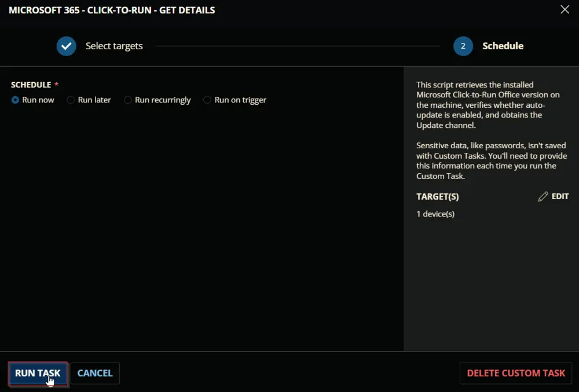Image resolution: width=579 pixels, height=392 pixels.
Task: Click the script description paragraph about Click-to-Run
Action: [488, 105]
